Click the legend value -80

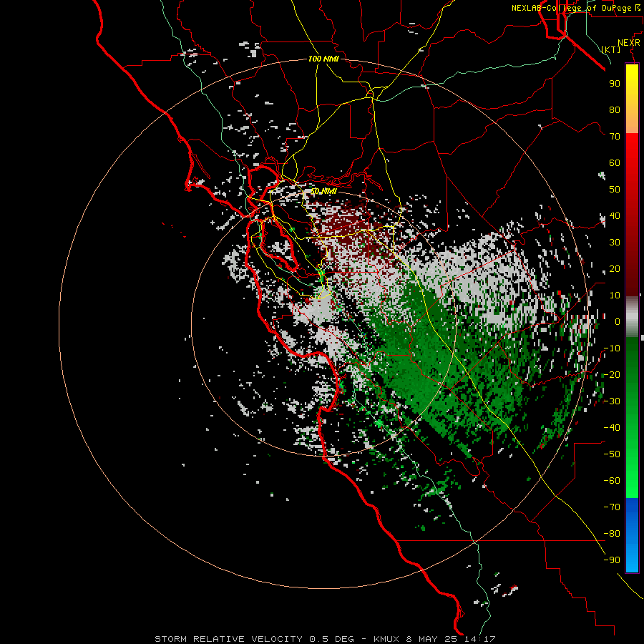tap(612, 534)
